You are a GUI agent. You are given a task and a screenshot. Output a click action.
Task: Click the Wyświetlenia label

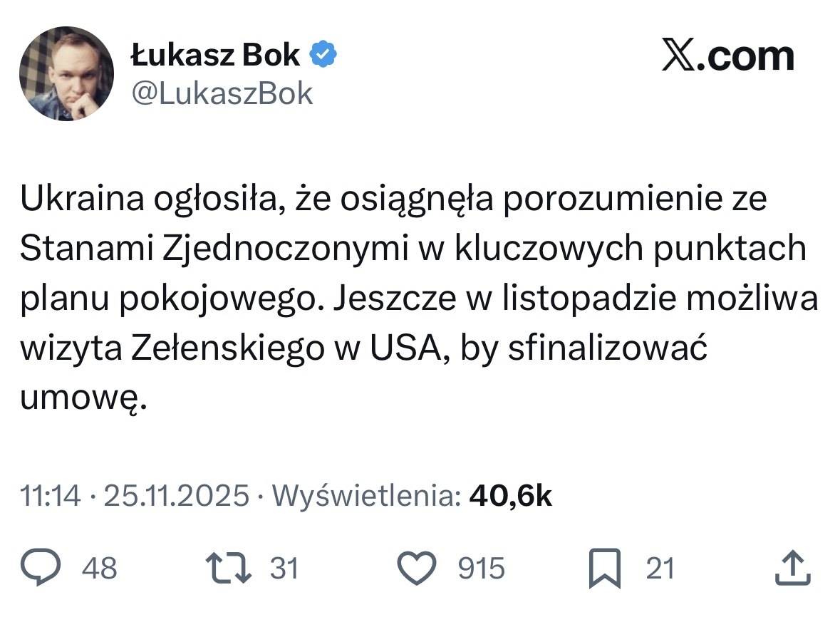pos(366,496)
